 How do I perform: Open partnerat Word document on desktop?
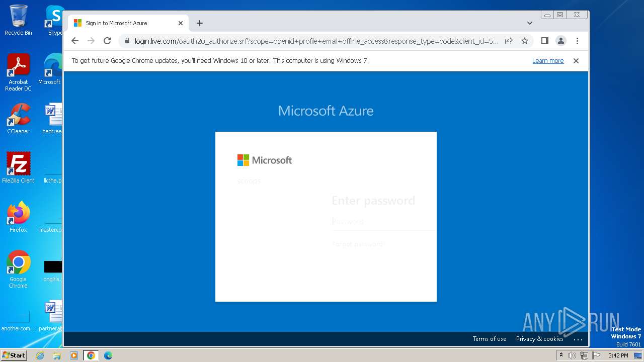click(51, 316)
